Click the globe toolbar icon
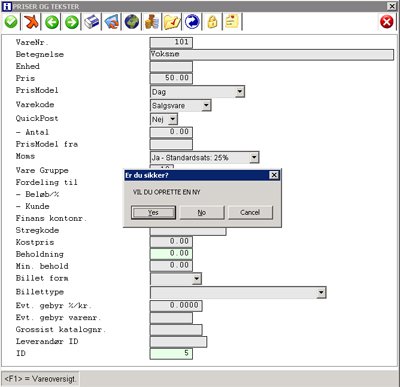Screen dimensions: 400x387 [x=132, y=22]
